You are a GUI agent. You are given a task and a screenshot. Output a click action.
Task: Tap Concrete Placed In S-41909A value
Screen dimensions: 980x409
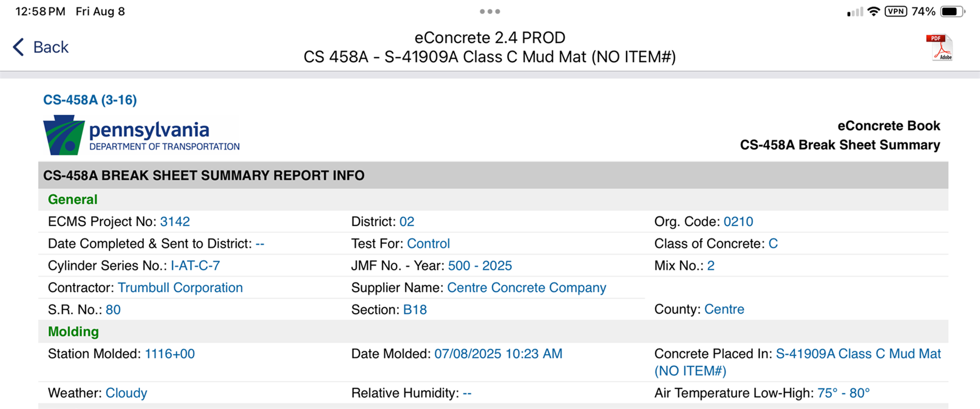click(x=798, y=362)
